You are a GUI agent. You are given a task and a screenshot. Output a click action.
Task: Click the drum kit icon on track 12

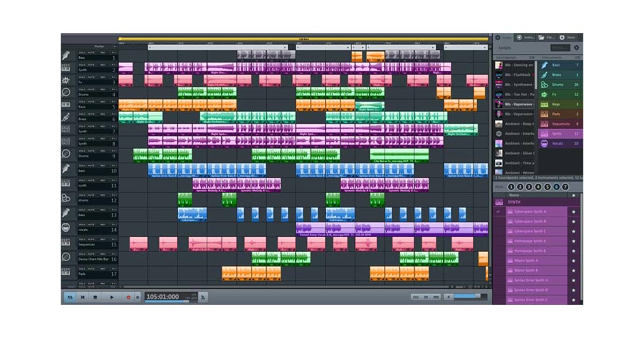66,198
